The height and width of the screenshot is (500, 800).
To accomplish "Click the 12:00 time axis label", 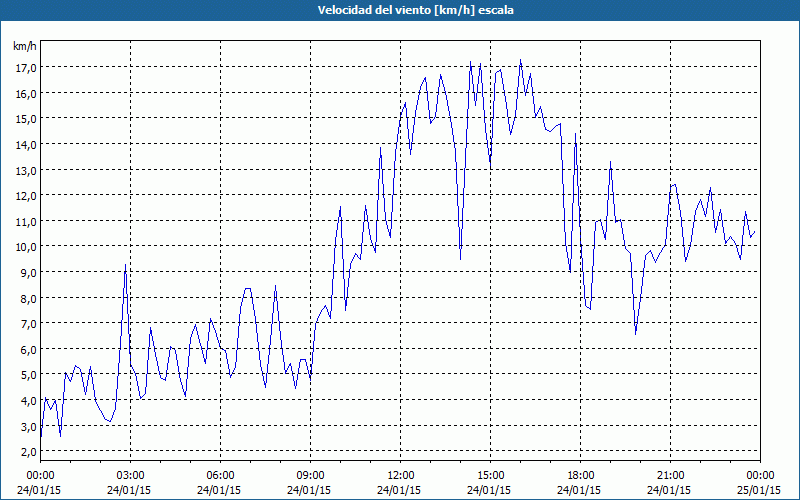I will click(401, 476).
